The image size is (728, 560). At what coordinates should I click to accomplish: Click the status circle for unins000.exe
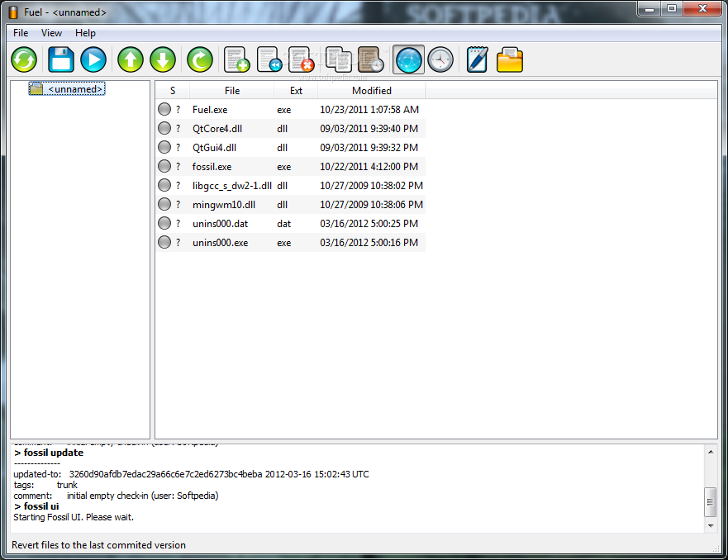(x=164, y=243)
